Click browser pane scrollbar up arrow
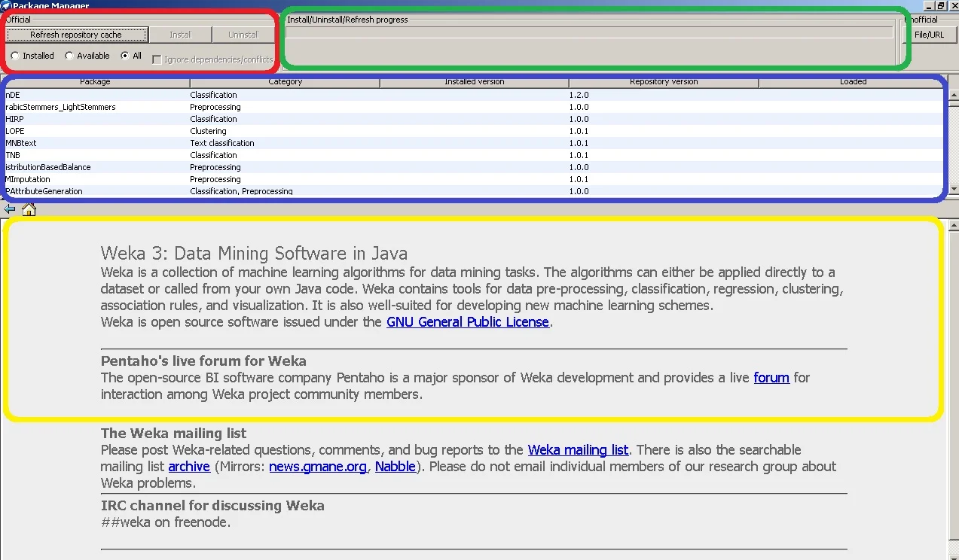 pos(953,224)
